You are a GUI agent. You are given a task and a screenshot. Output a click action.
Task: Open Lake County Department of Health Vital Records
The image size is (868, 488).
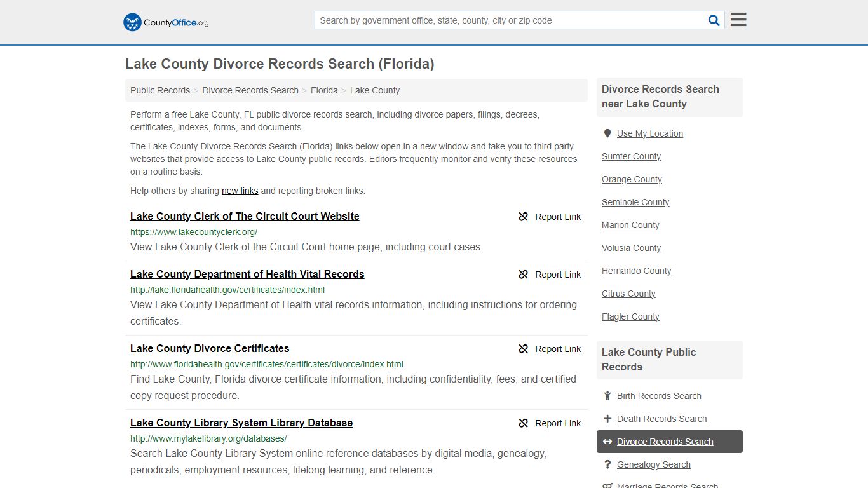247,274
